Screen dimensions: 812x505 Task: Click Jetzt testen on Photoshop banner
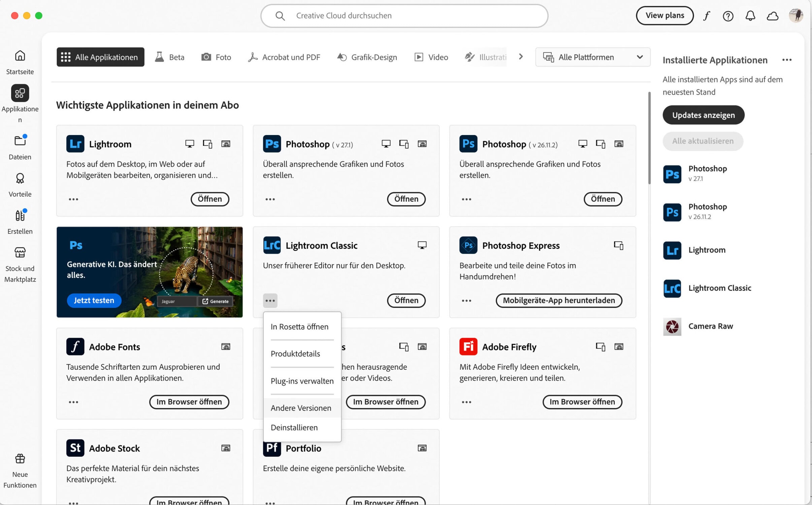[x=94, y=300]
